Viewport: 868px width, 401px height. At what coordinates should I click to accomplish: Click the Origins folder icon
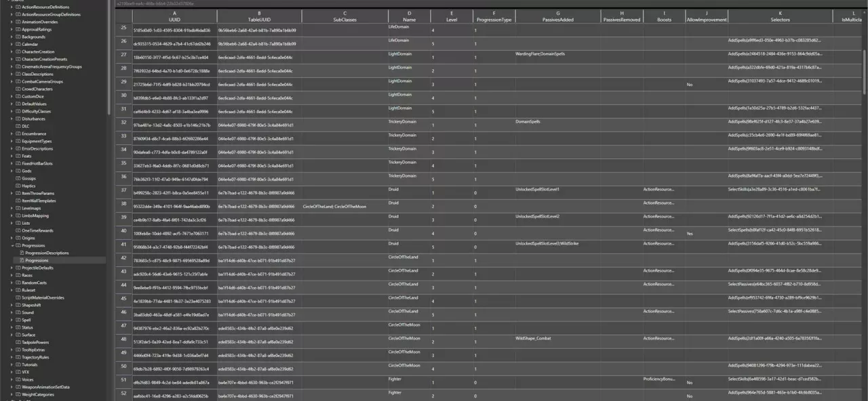point(18,238)
